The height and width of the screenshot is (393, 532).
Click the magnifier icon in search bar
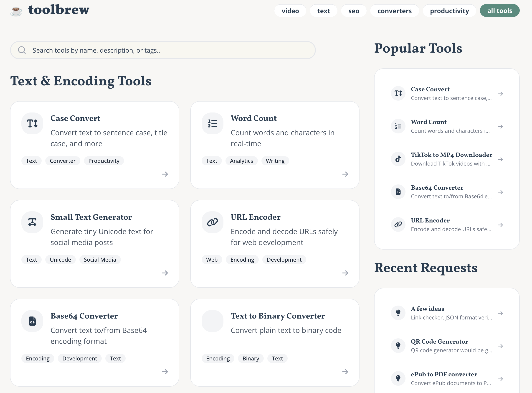pos(22,50)
